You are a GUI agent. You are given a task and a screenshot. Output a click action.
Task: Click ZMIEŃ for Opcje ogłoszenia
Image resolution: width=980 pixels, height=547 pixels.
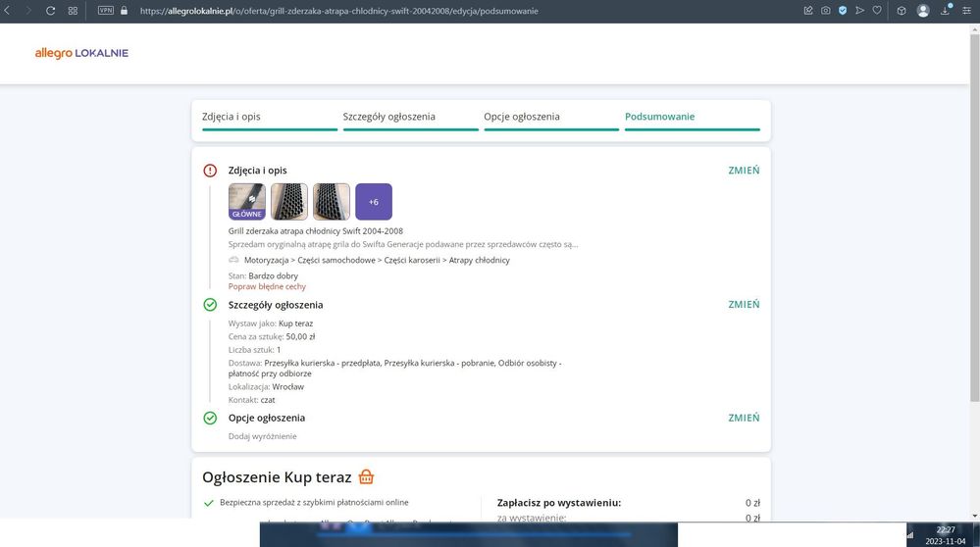click(744, 418)
